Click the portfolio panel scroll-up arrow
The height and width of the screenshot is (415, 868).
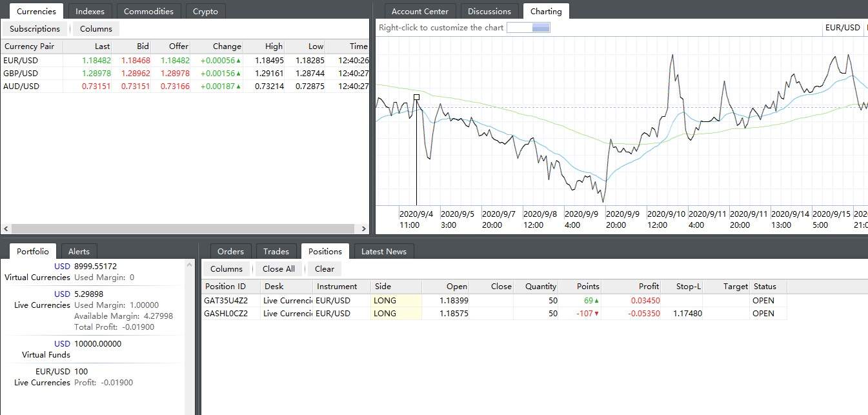click(190, 265)
